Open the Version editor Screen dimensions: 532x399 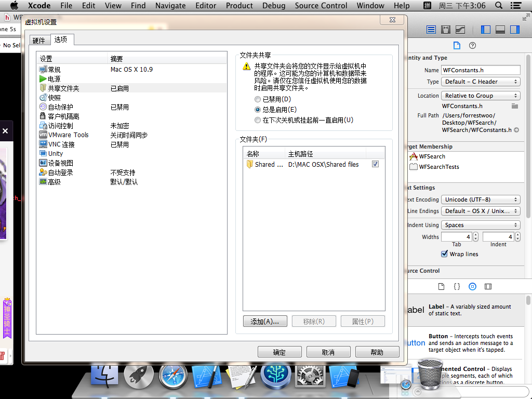[x=460, y=30]
